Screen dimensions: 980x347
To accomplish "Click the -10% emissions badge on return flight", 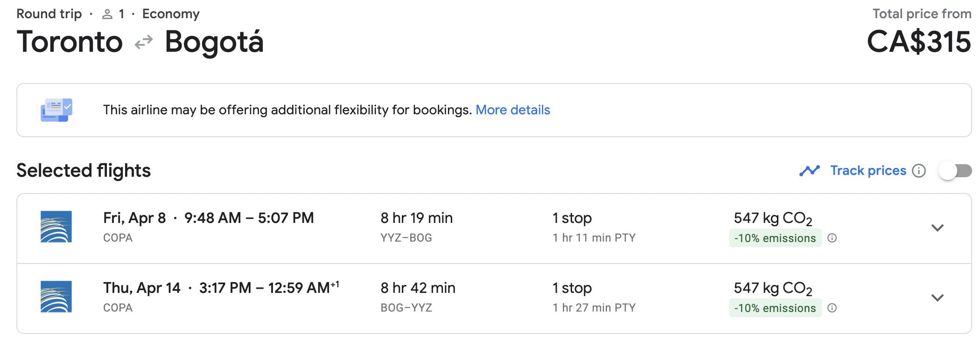I will 775,308.
